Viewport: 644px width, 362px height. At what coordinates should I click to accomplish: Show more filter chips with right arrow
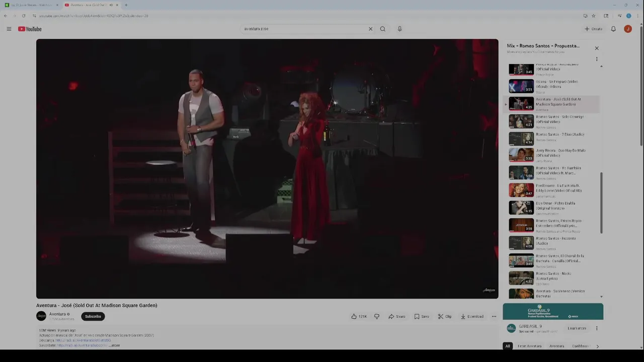[597, 346]
